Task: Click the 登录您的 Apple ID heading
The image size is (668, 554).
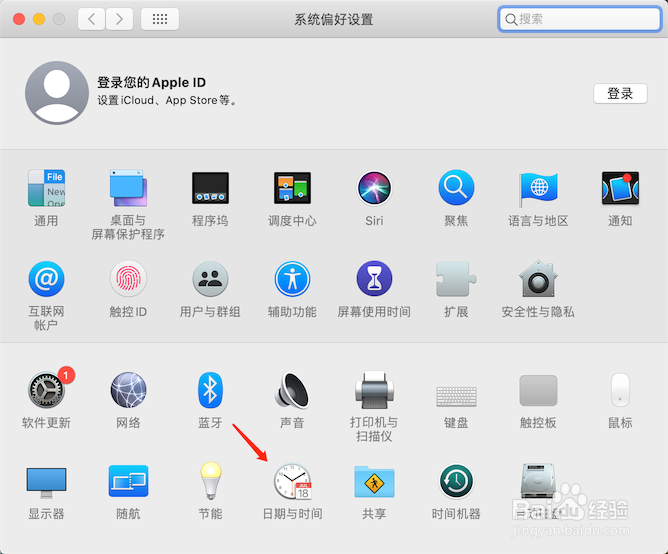Action: click(151, 82)
